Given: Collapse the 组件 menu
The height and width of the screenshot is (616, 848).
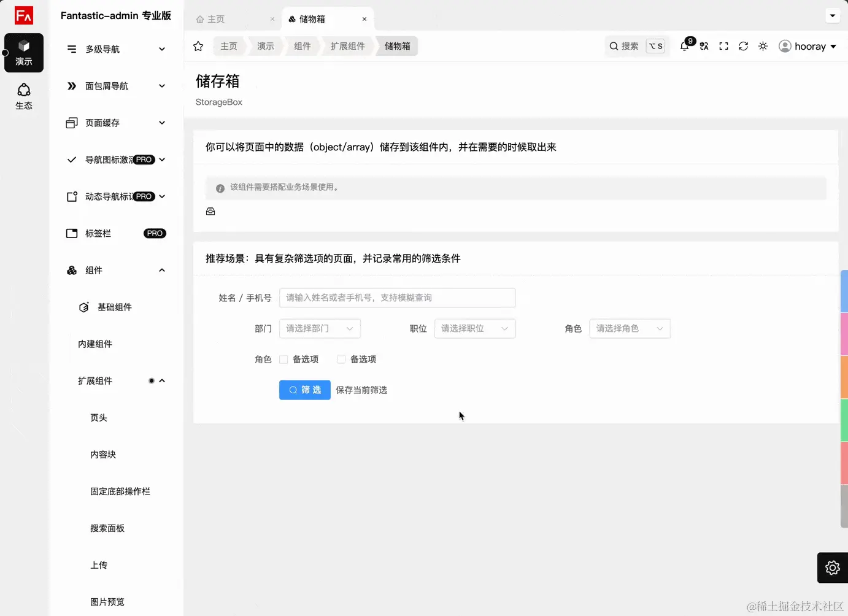Looking at the screenshot, I should 116,270.
